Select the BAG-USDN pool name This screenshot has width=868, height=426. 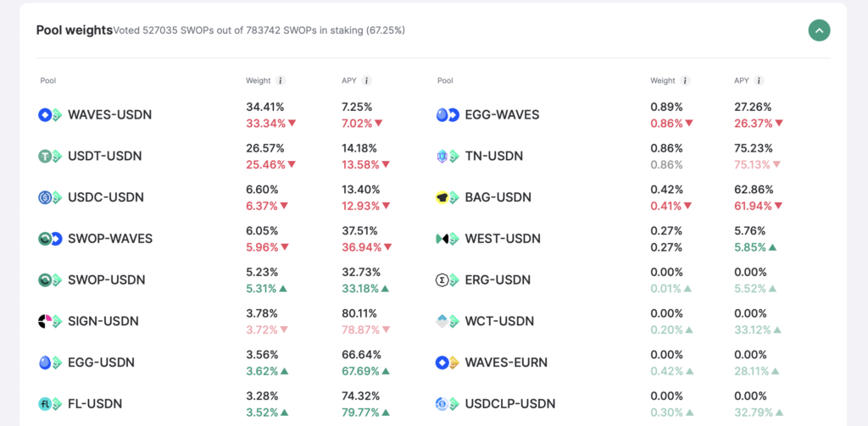click(498, 197)
